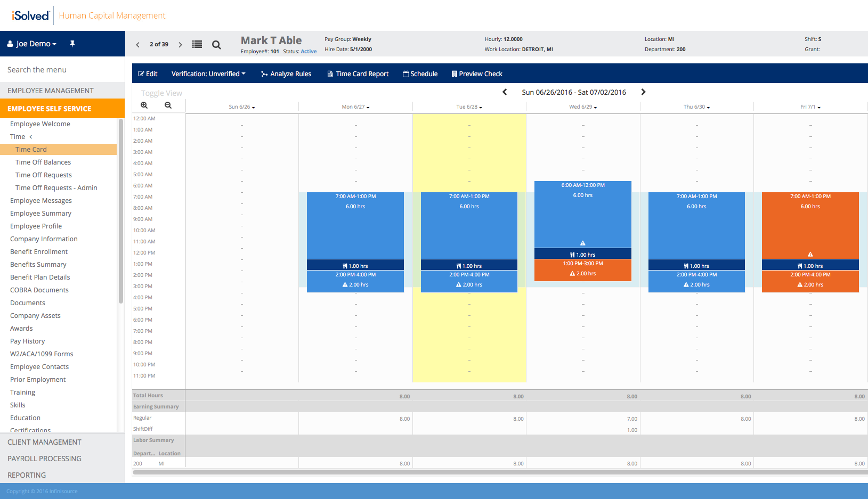Select Fri 2:00 PM-4:00 PM orange block
Image resolution: width=868 pixels, height=499 pixels.
pyautogui.click(x=810, y=281)
